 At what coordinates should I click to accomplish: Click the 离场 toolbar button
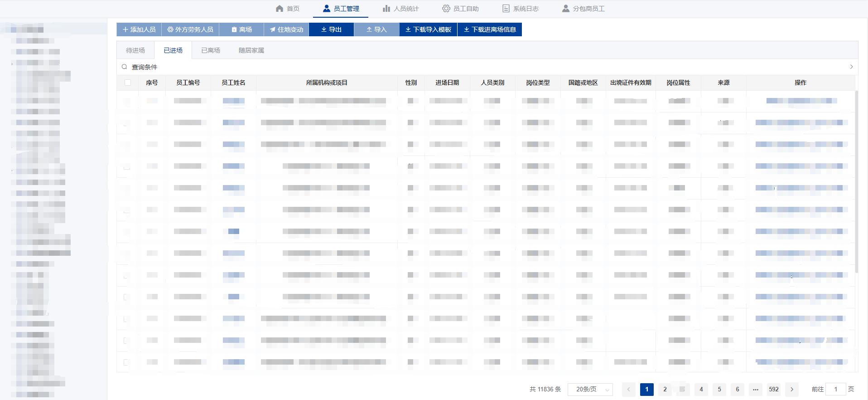click(241, 29)
